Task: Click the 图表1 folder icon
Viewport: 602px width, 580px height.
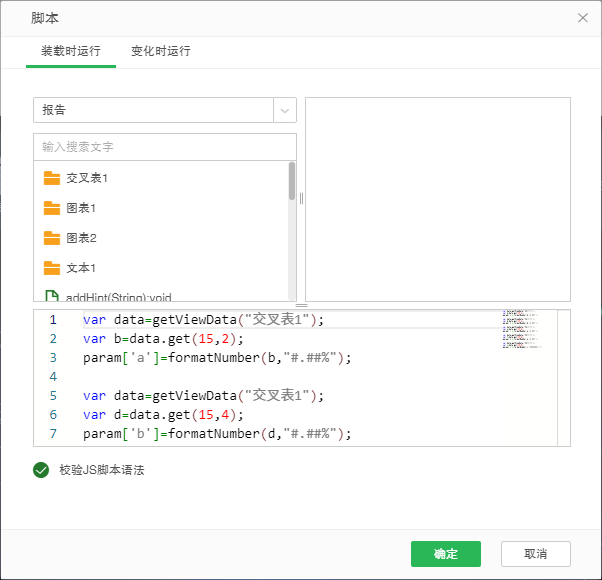Action: point(52,208)
